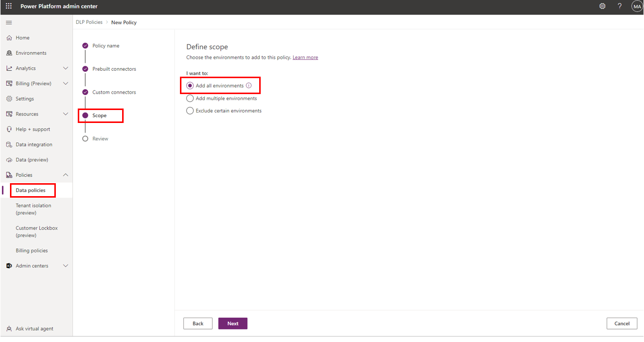
Task: Select Add multiple environments option
Action: click(221, 99)
